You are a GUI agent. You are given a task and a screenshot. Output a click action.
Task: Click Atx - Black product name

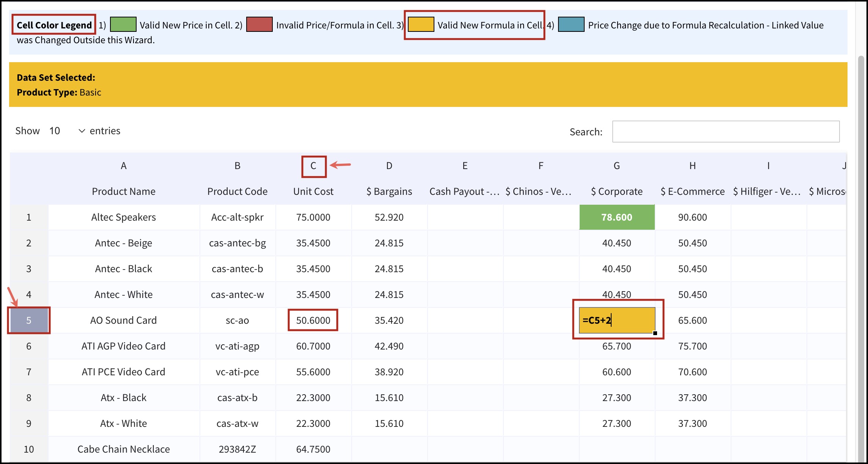(124, 398)
